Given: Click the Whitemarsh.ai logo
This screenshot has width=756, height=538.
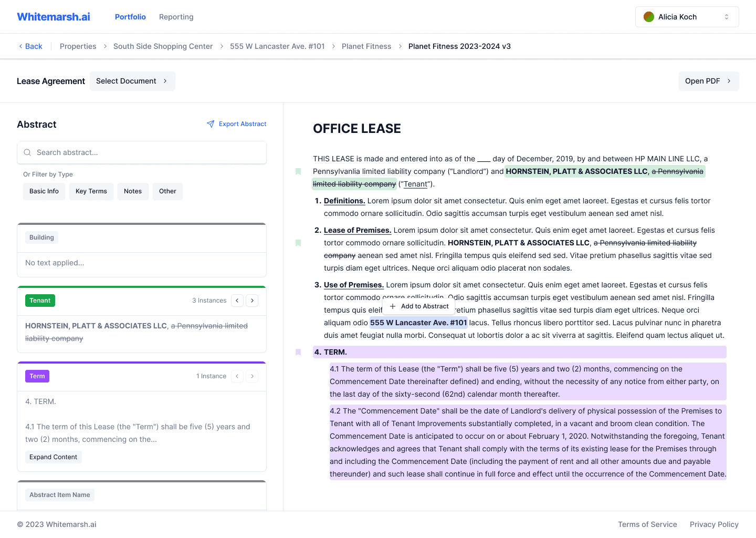Looking at the screenshot, I should click(54, 17).
